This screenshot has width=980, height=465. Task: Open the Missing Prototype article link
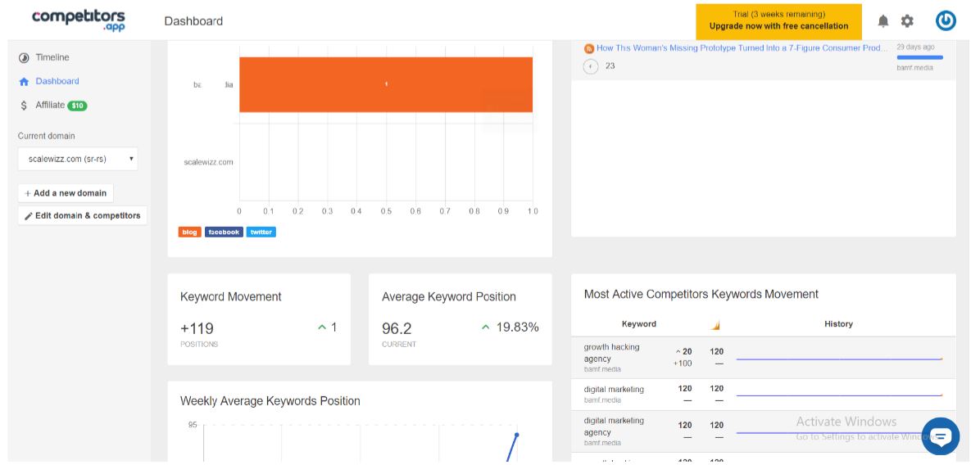click(742, 48)
